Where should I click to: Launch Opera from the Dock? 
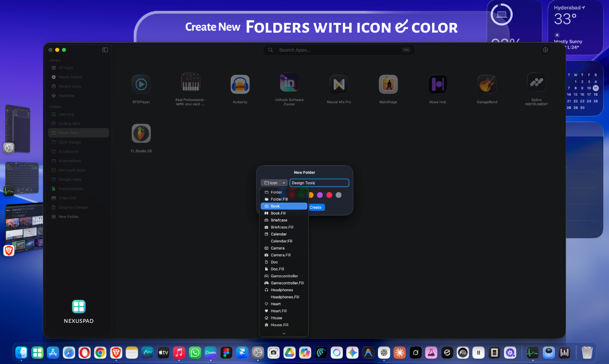(84, 353)
